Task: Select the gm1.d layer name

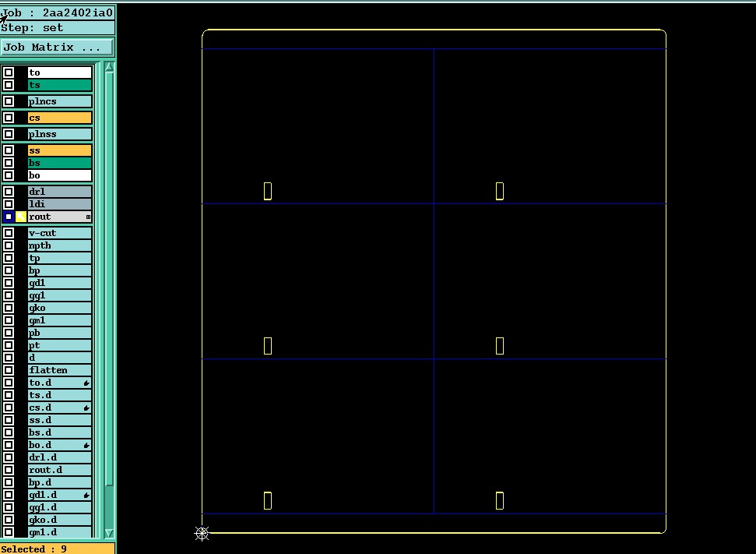Action: click(x=60, y=532)
